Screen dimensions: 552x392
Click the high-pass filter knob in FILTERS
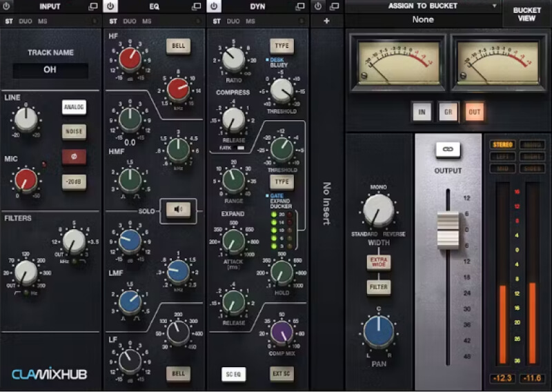(x=26, y=273)
